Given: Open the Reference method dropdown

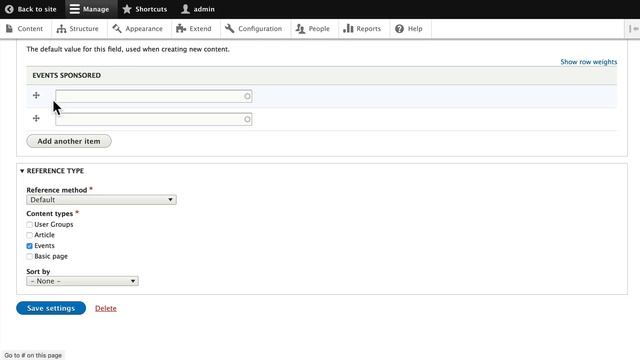Looking at the screenshot, I should point(101,200).
